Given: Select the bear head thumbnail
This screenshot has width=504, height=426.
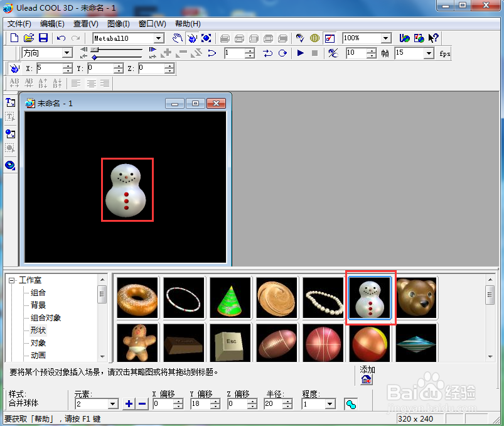Looking at the screenshot, I should point(416,298).
